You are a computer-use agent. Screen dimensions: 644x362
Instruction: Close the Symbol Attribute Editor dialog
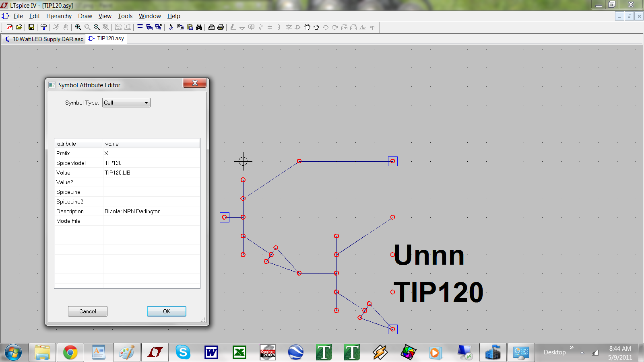pos(195,83)
